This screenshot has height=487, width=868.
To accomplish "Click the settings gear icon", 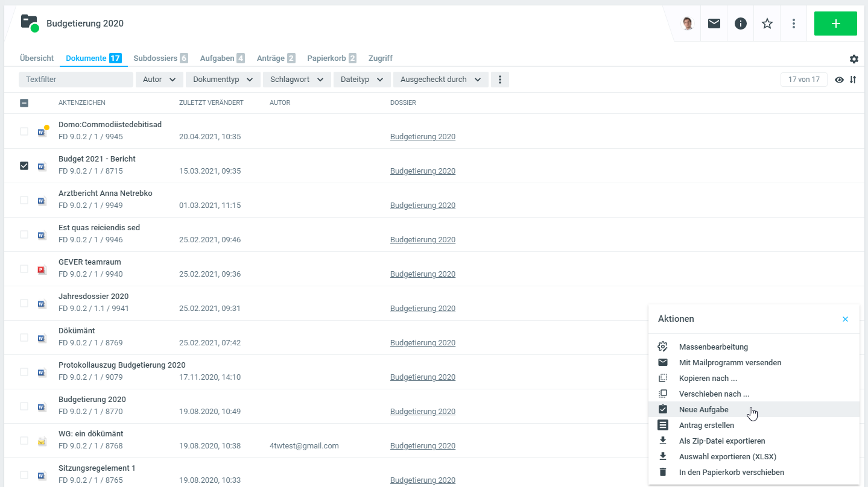I will 854,59.
